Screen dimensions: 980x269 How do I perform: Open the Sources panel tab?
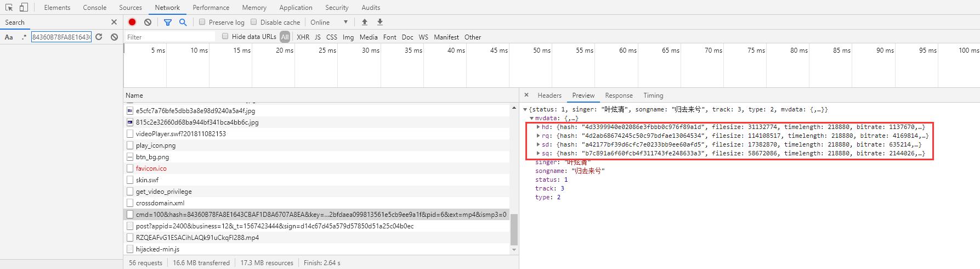pos(130,8)
